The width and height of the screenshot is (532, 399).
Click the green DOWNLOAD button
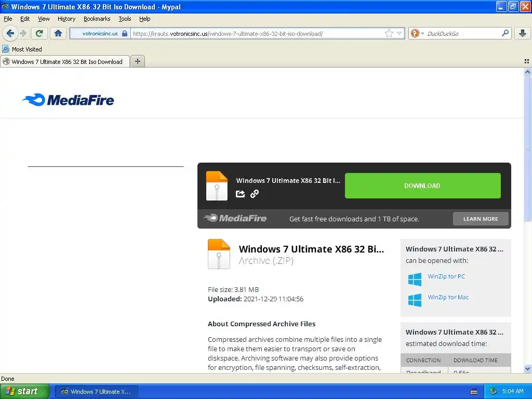click(x=423, y=185)
